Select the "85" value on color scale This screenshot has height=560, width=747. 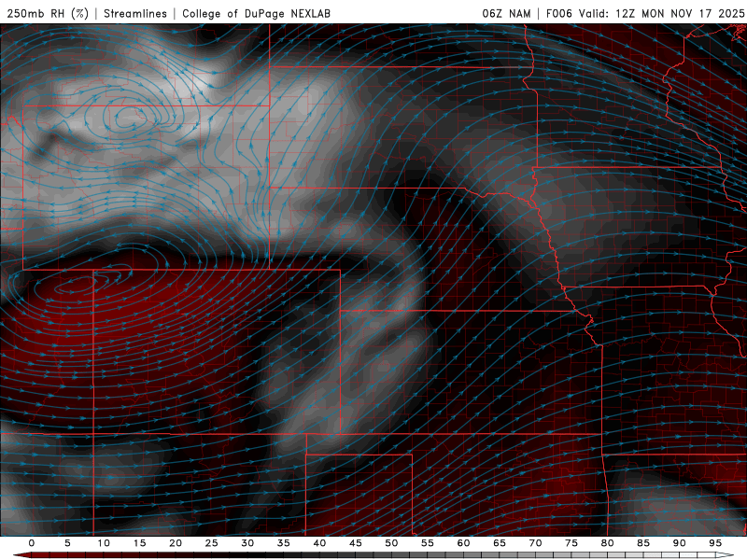[643, 543]
